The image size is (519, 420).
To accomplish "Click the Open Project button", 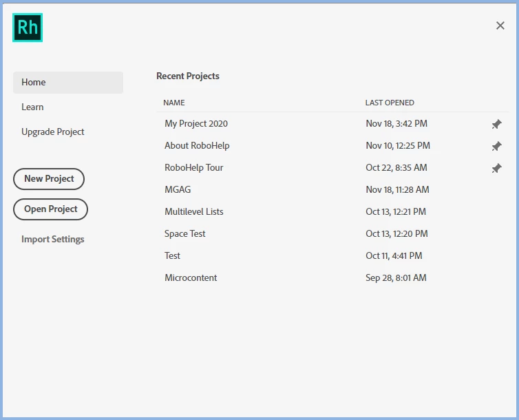I will click(50, 209).
